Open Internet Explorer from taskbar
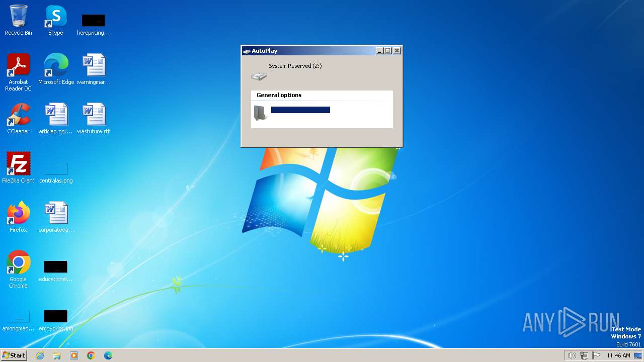Image resolution: width=644 pixels, height=362 pixels. pyautogui.click(x=40, y=355)
